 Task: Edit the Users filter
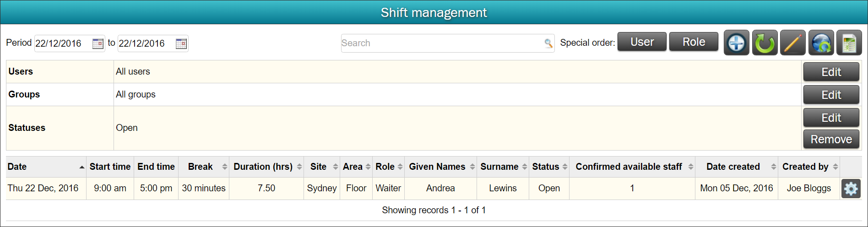point(831,72)
